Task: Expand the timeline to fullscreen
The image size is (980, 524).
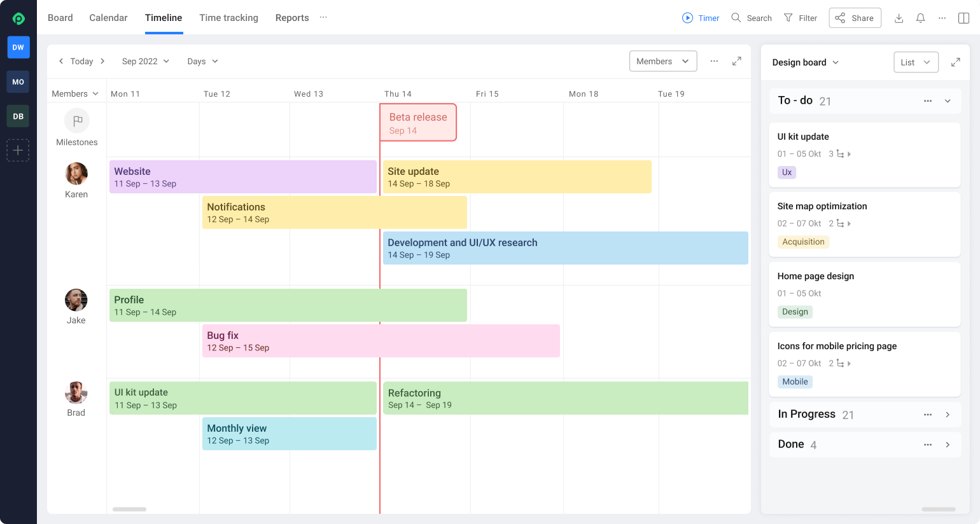Action: tap(737, 61)
